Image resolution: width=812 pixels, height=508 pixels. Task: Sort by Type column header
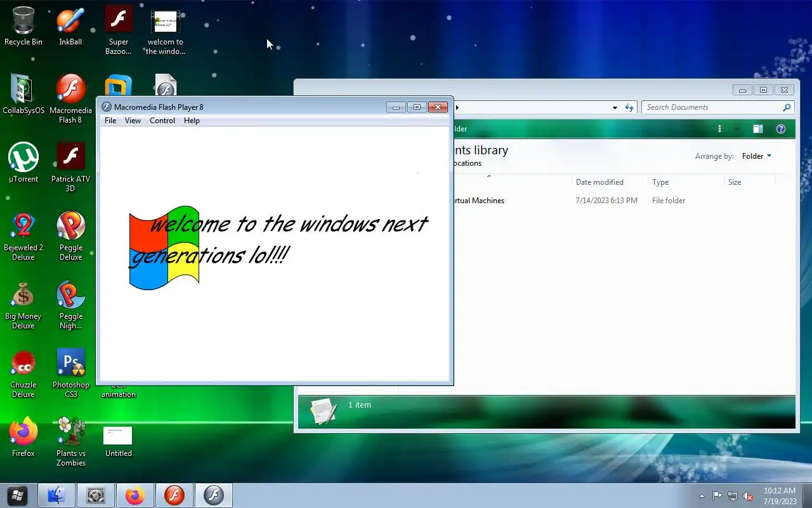(x=686, y=182)
